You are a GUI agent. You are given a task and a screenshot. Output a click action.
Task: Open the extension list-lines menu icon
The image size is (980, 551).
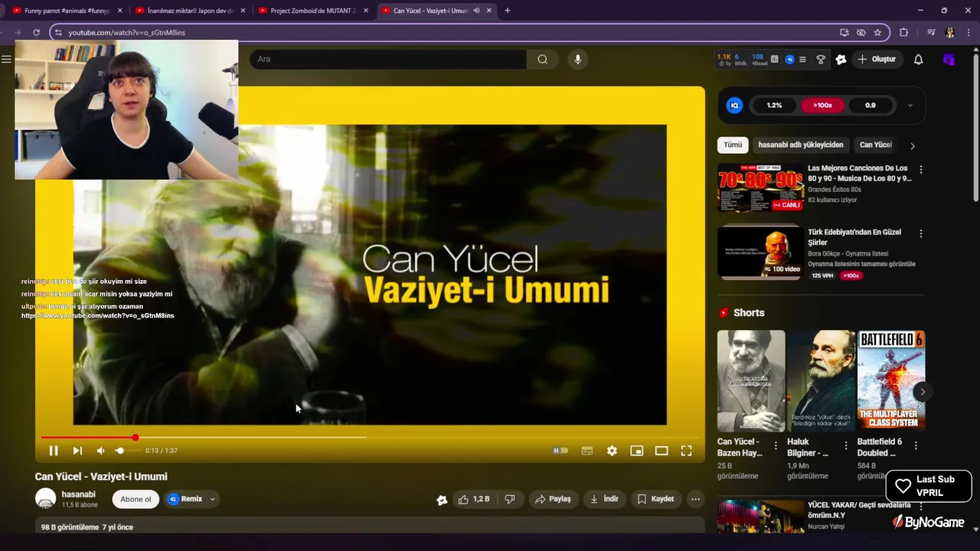802,59
